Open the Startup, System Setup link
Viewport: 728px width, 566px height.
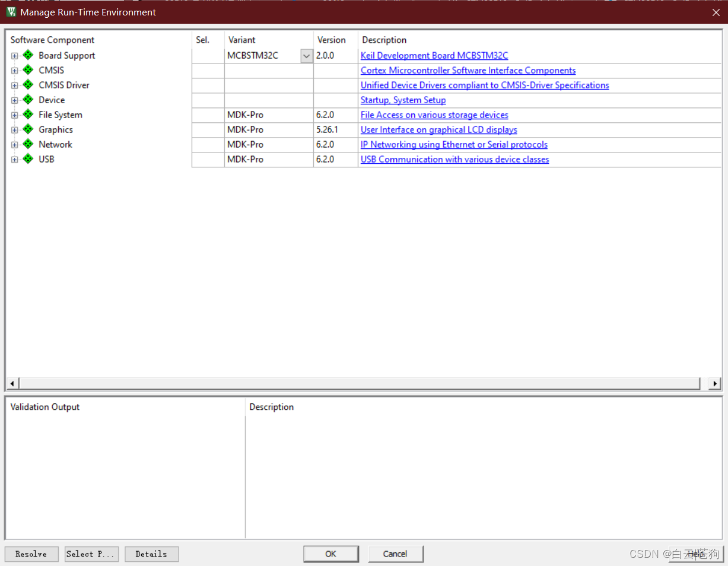(x=403, y=100)
